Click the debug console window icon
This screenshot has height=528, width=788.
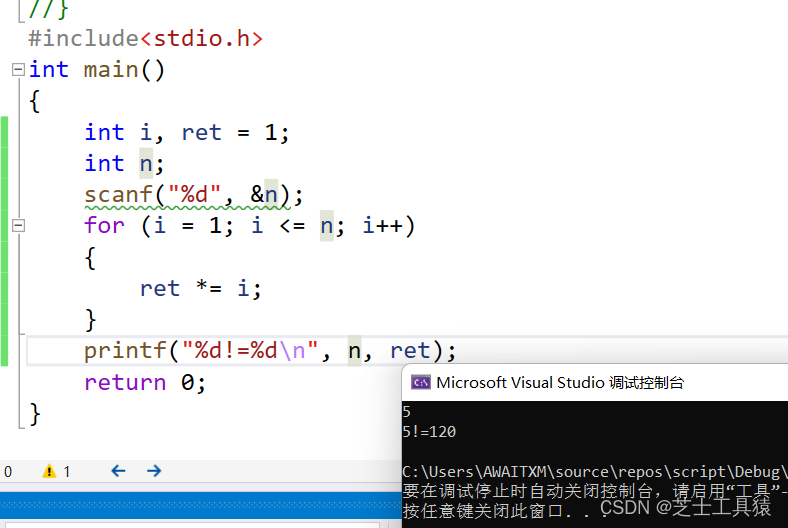point(421,383)
